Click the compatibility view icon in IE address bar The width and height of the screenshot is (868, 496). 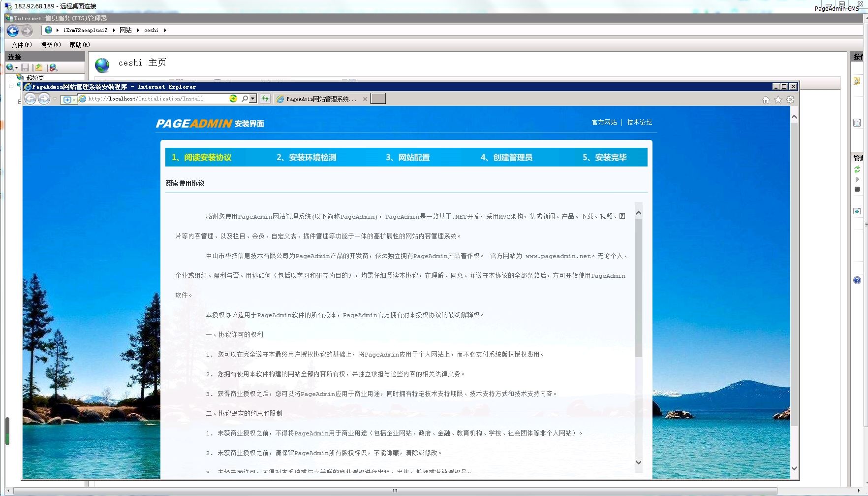click(x=233, y=99)
